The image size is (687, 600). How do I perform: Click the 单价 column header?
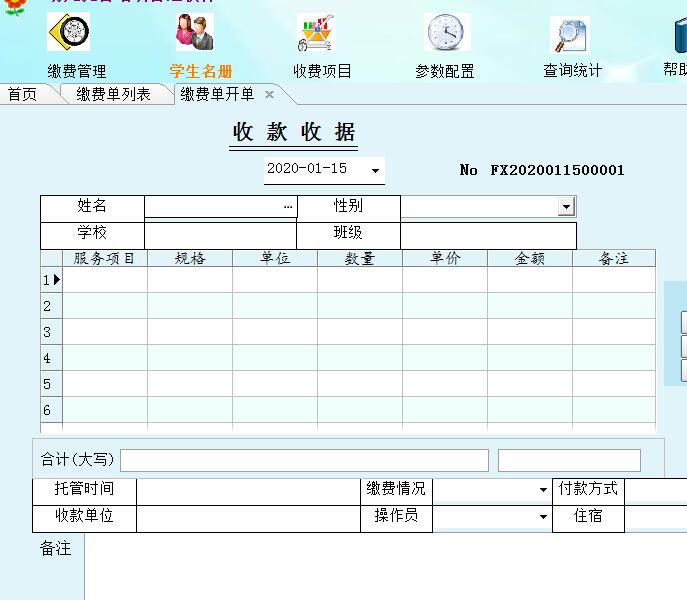pyautogui.click(x=445, y=258)
